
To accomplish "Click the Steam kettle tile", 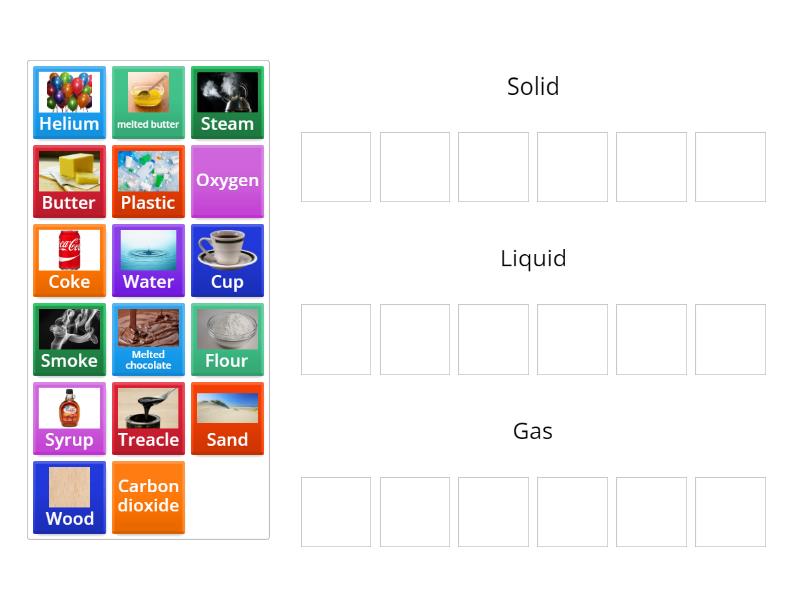I will (x=227, y=101).
